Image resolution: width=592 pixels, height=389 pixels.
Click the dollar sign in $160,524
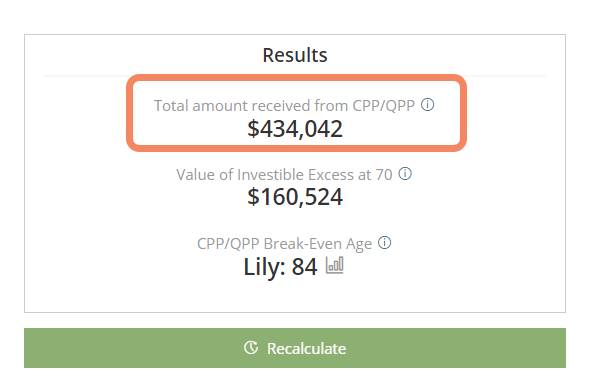253,197
